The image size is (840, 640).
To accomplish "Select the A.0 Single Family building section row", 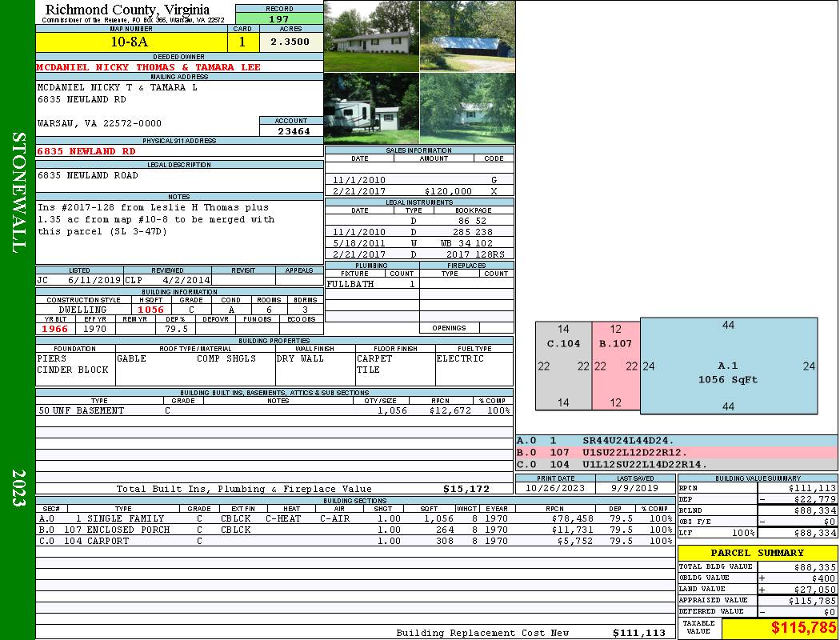I will 356,518.
